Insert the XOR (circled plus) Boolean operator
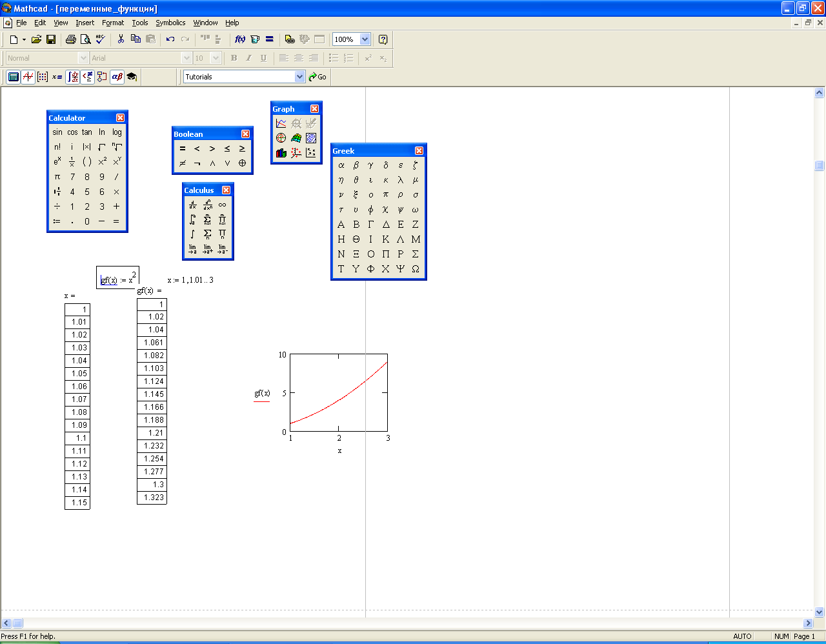 [242, 163]
